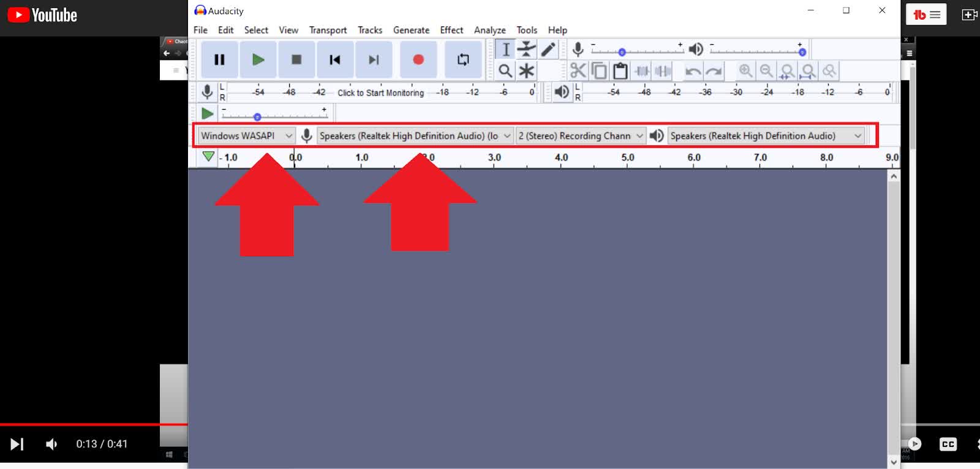Click the YouTube create video camera icon
The width and height of the screenshot is (980, 469).
point(971,15)
